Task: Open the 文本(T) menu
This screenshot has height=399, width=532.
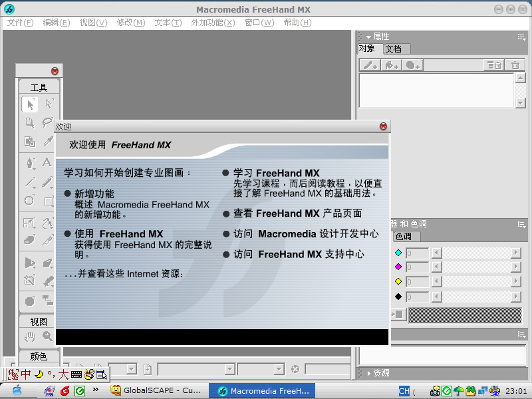Action: [168, 23]
